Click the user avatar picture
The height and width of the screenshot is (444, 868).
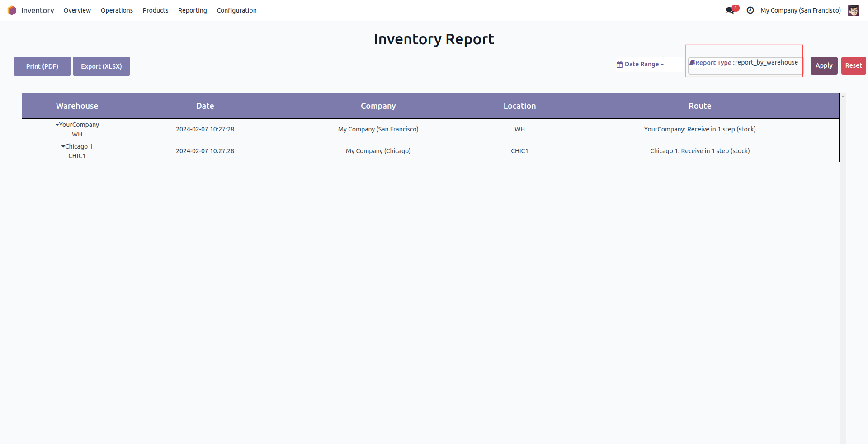click(853, 10)
